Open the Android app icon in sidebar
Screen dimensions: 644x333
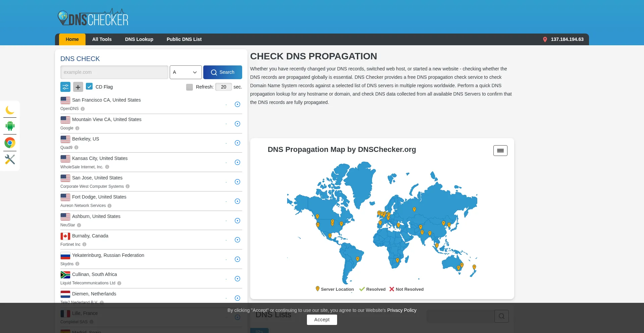(x=10, y=126)
